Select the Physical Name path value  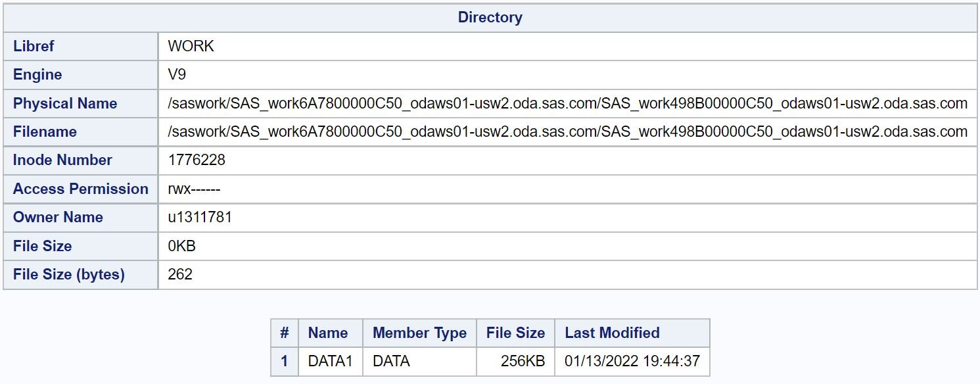(568, 103)
